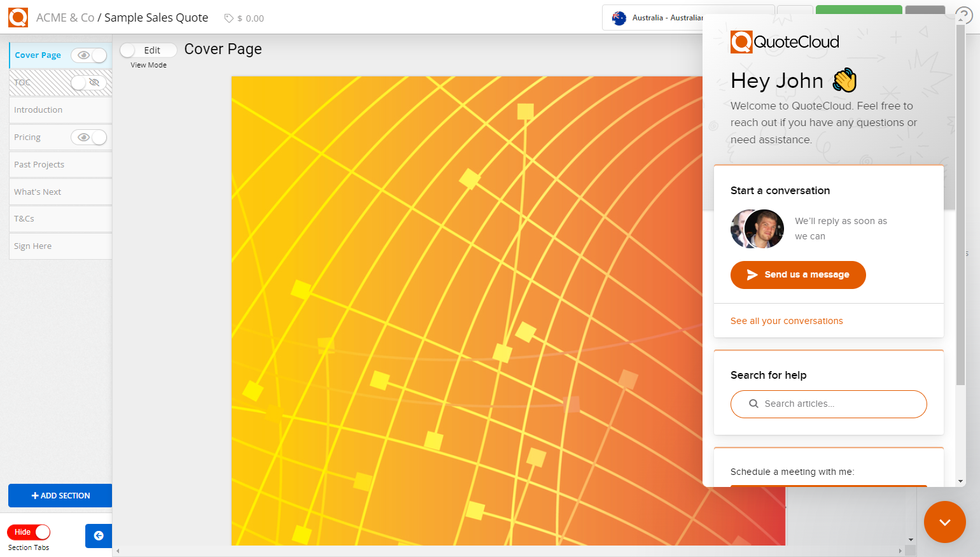The width and height of the screenshot is (980, 557).
Task: Switch the Edit view mode toggle
Action: 148,50
